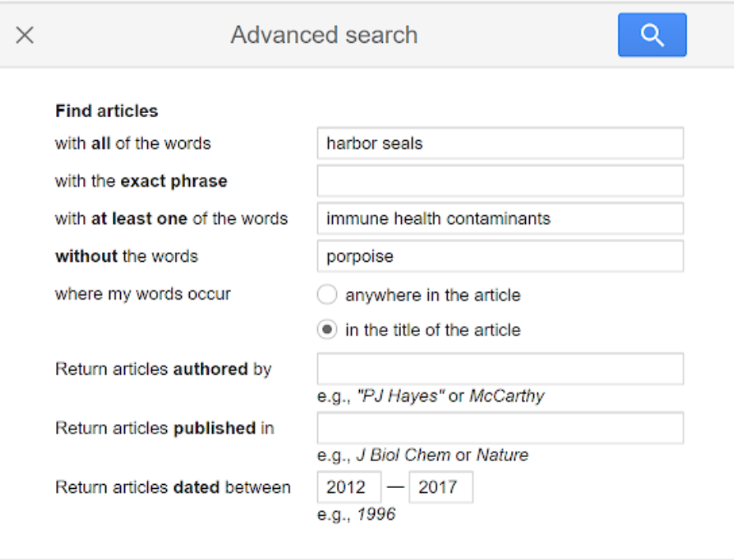Close the Advanced search dialog
Image resolution: width=734 pixels, height=560 pixels.
[x=25, y=35]
